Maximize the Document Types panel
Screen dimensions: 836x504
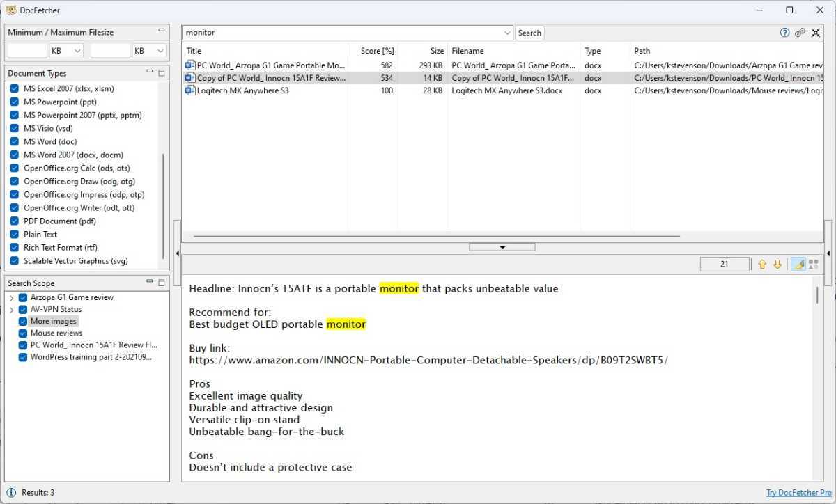tap(162, 72)
